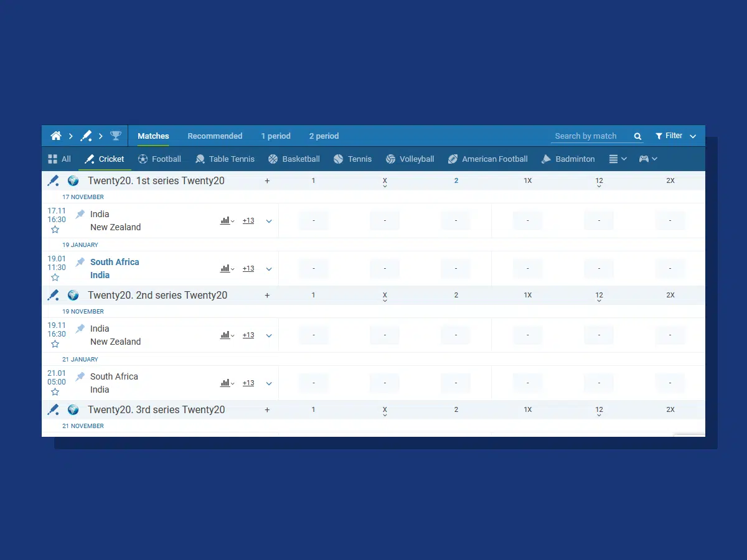This screenshot has height=560, width=747.
Task: Star the 19.01 South Africa match
Action: coord(55,278)
